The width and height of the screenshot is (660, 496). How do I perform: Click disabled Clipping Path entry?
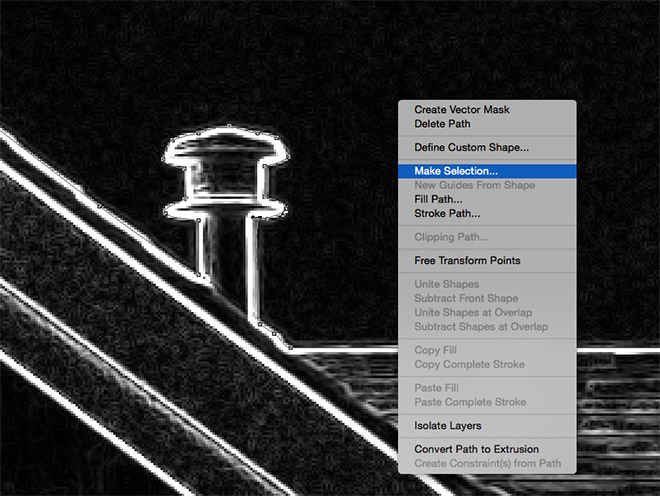click(x=487, y=237)
